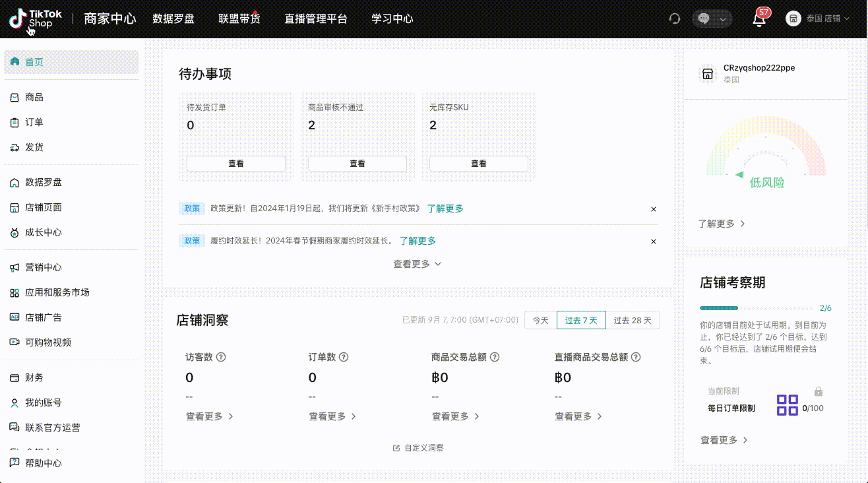Viewport: 868px width, 483px height.
Task: Select the 今天 time range
Action: tap(540, 320)
